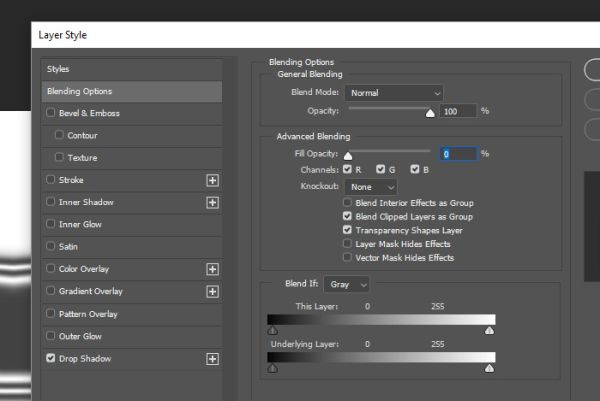Image resolution: width=600 pixels, height=401 pixels.
Task: Tick the Inner Shadow checkbox
Action: (x=51, y=201)
